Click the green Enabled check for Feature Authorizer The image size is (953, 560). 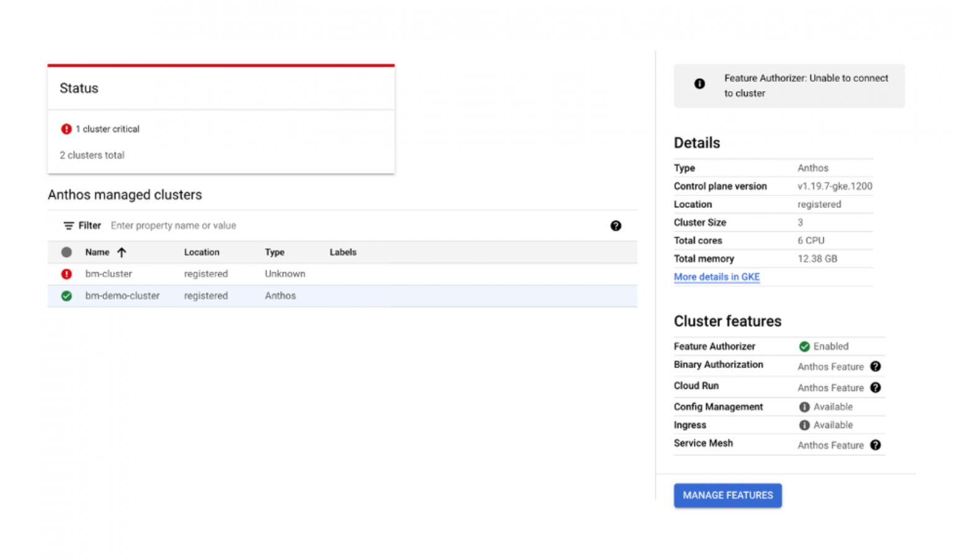(804, 346)
